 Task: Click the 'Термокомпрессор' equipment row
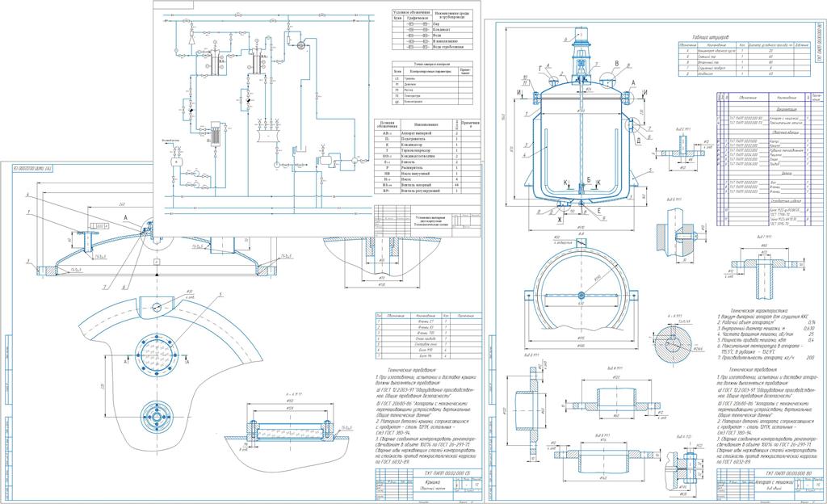coord(427,151)
